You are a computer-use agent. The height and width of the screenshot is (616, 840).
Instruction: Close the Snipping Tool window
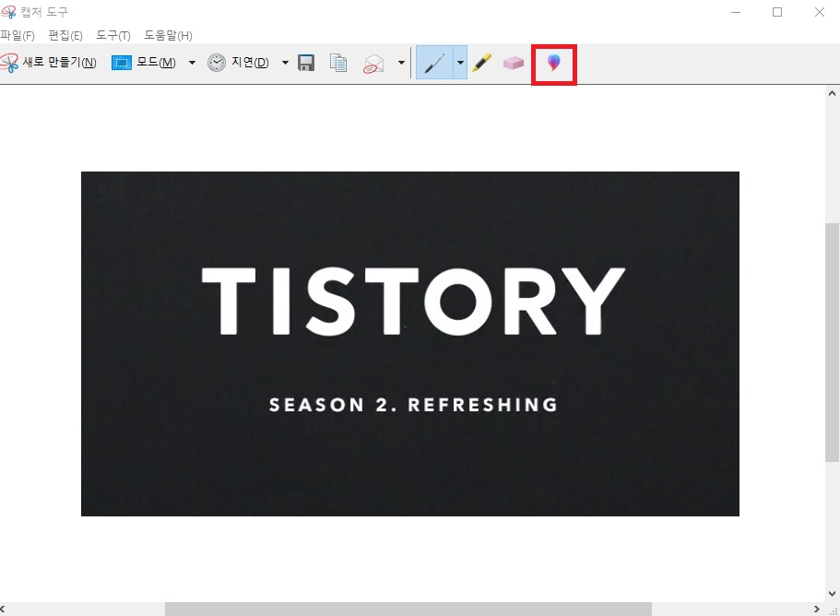820,12
